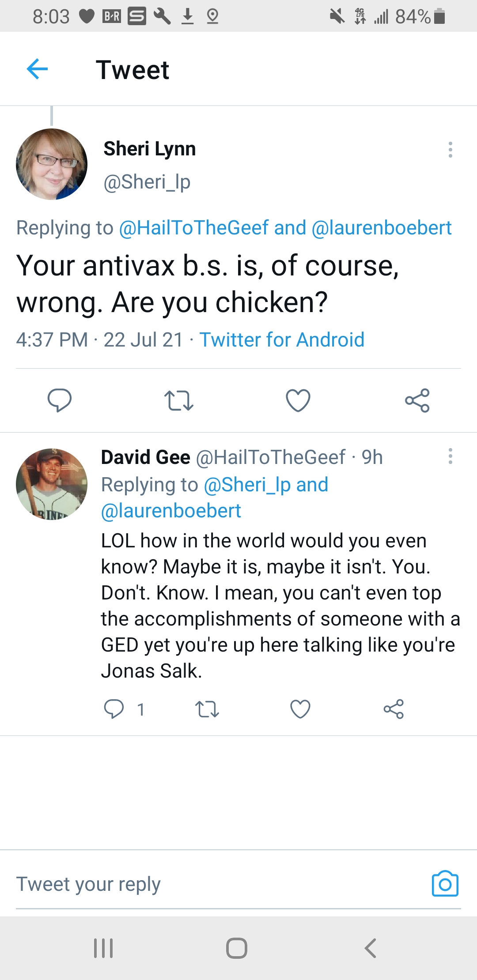The image size is (477, 980).
Task: Reply to Sheri Lynn's tweet
Action: pos(59,400)
